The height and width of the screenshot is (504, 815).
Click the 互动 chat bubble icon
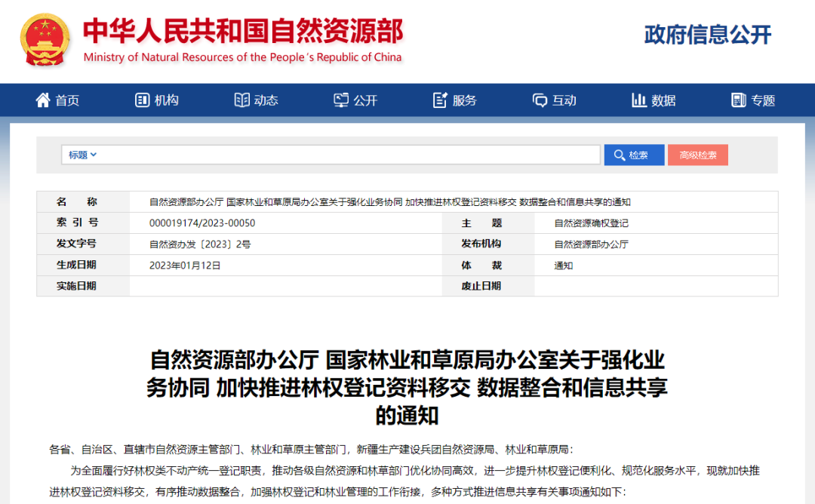click(x=540, y=100)
